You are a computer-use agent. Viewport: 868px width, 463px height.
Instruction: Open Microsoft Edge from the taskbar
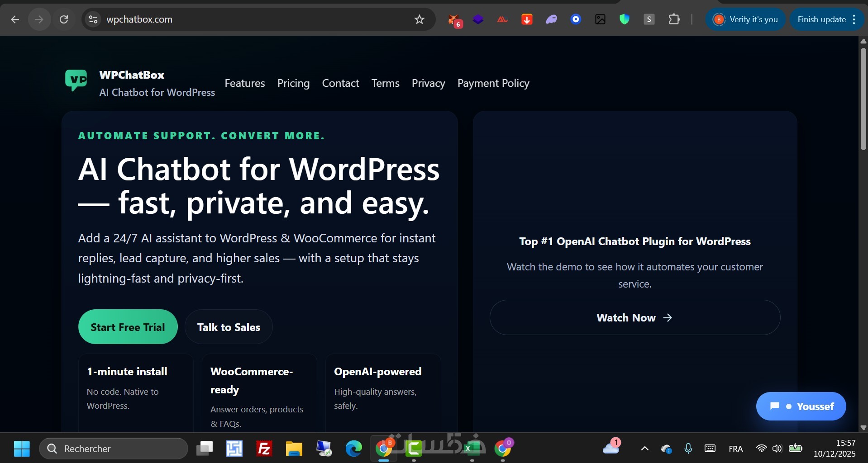click(x=354, y=449)
